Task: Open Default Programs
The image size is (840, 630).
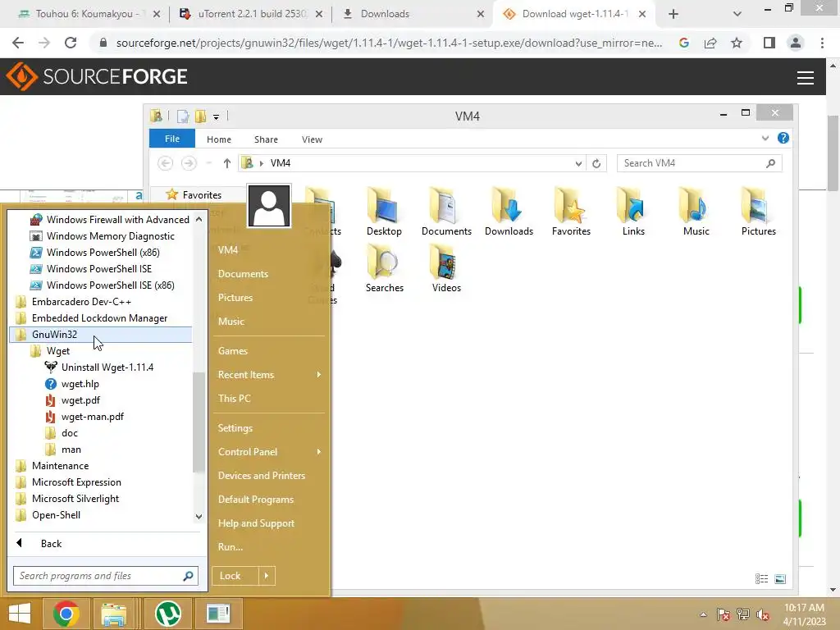Action: [x=256, y=500]
